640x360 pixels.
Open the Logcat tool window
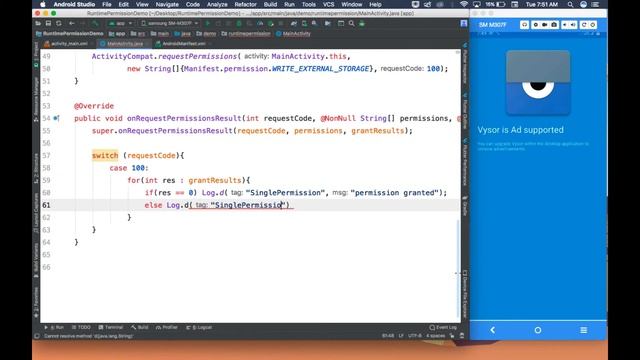tap(199, 327)
